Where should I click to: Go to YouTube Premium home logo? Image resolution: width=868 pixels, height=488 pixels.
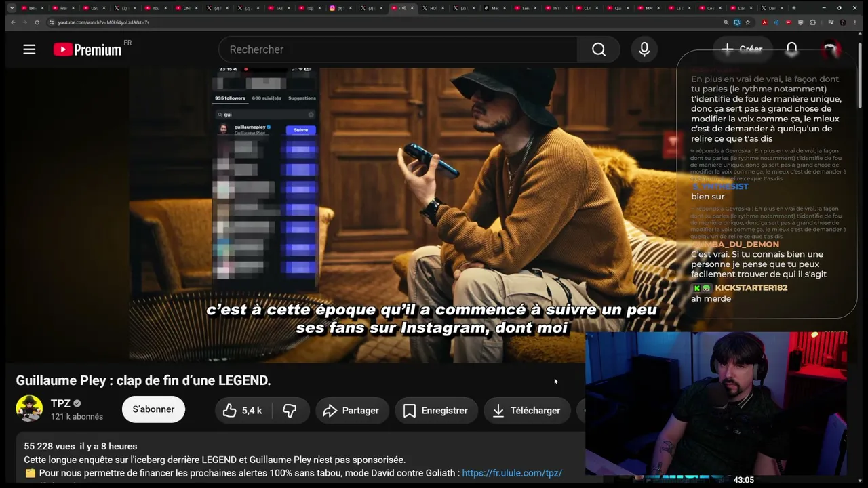pos(88,49)
